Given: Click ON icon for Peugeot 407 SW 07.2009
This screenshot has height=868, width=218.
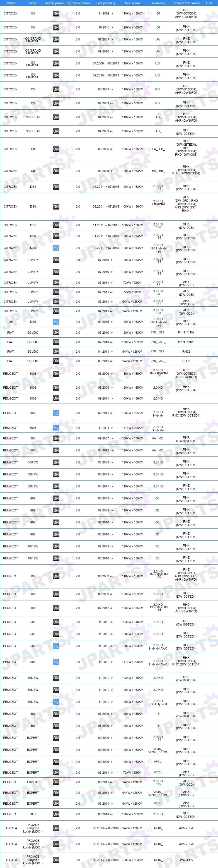Looking at the screenshot, I should pyautogui.click(x=56, y=547).
